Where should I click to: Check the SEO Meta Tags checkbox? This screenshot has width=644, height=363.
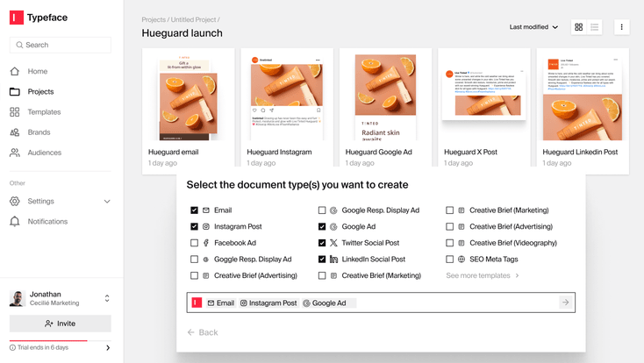tap(450, 260)
